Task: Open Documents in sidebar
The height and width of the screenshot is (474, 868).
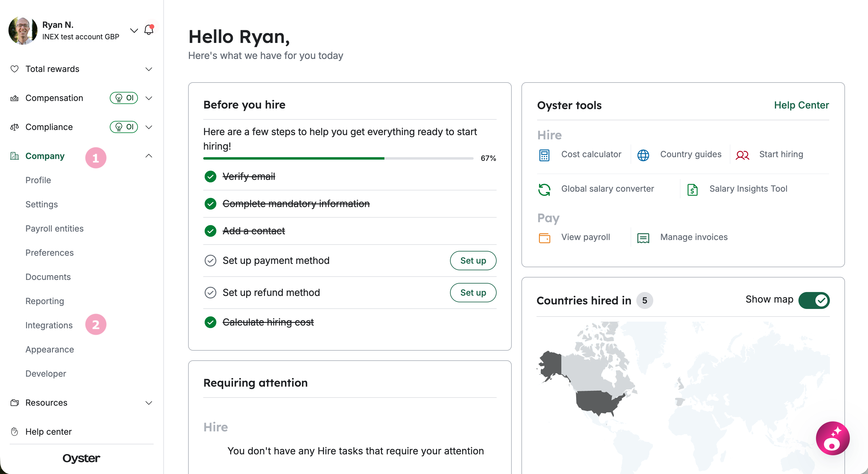Action: click(48, 277)
